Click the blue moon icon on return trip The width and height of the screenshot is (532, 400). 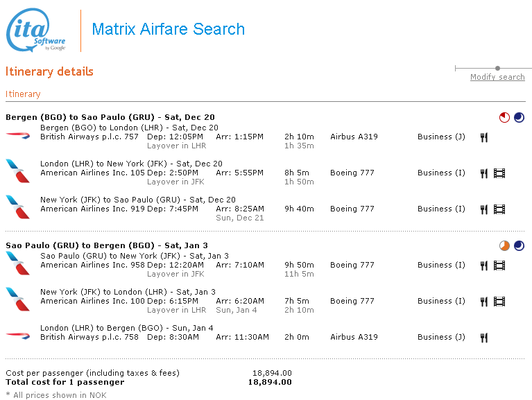pos(519,246)
